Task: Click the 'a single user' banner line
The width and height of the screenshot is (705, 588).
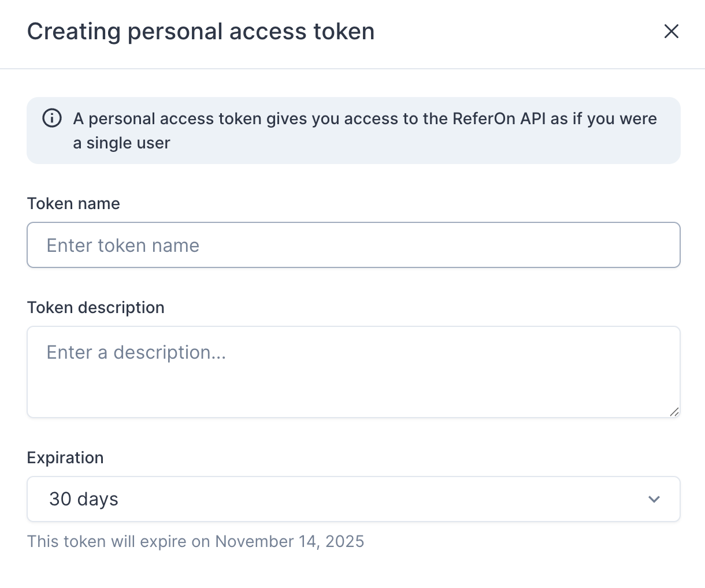Action: 122,143
